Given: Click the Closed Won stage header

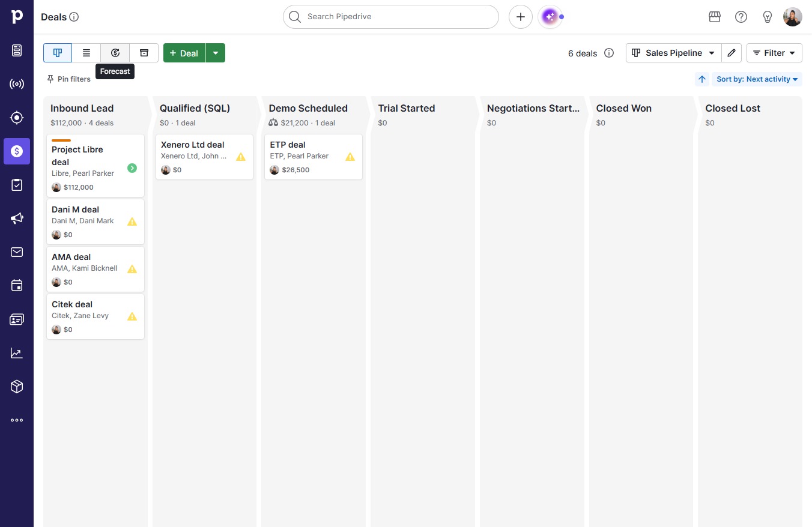Looking at the screenshot, I should coord(624,109).
